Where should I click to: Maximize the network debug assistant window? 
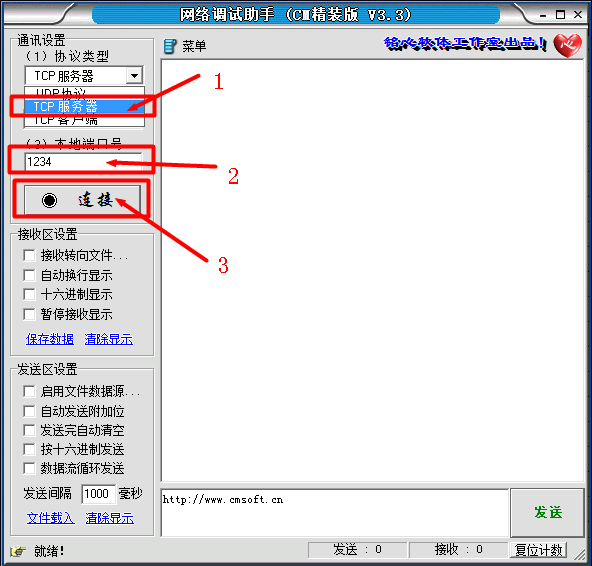561,15
